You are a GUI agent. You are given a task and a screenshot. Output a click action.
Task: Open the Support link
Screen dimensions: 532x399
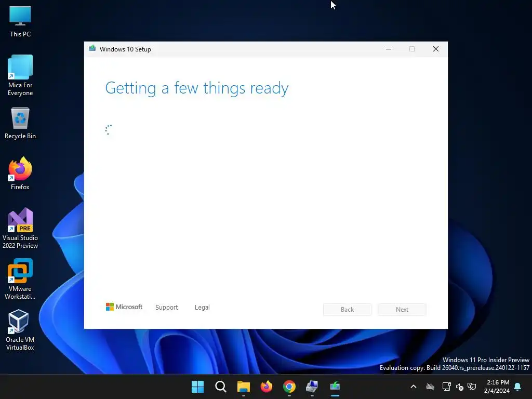(167, 308)
